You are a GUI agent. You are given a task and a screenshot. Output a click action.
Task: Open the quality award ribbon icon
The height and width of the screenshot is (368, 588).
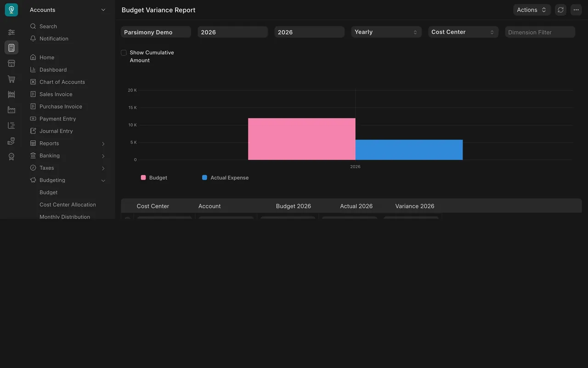pos(11,157)
